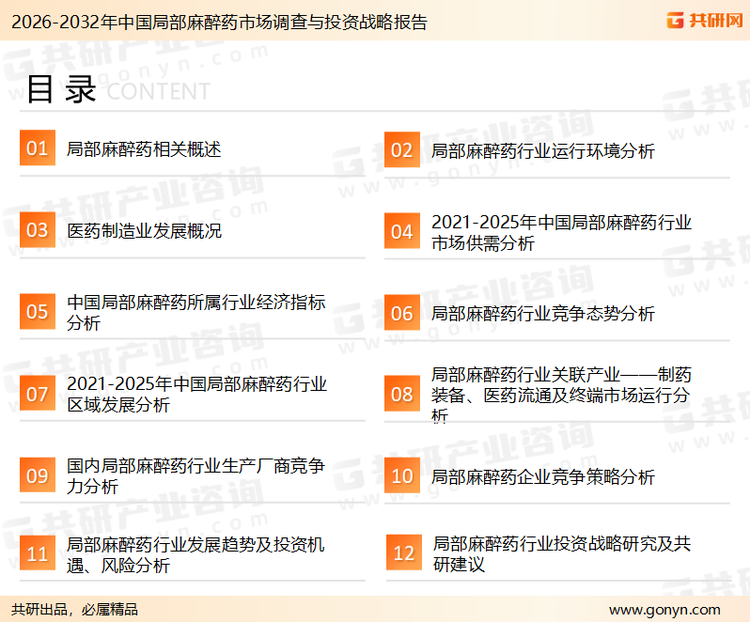The height and width of the screenshot is (622, 750).
Task: Select chapter 2021-2025年中国局部麻醉药行业市场供需分析
Action: click(561, 233)
